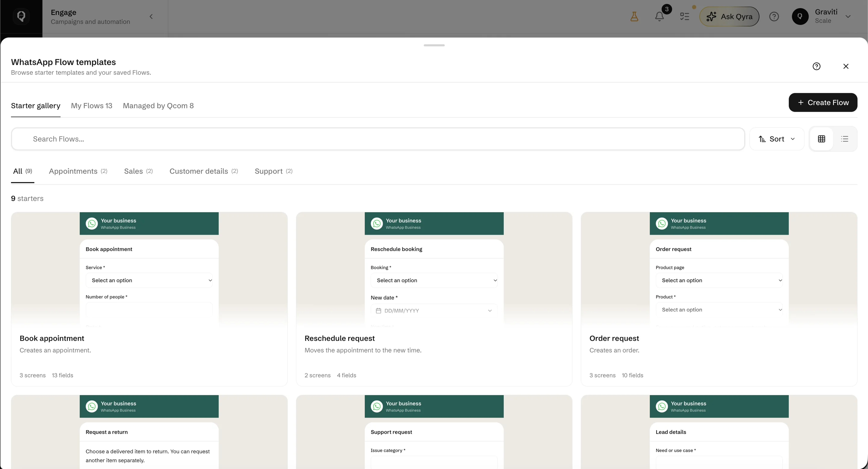Viewport: 868px width, 469px height.
Task: Switch to list view
Action: pos(844,139)
